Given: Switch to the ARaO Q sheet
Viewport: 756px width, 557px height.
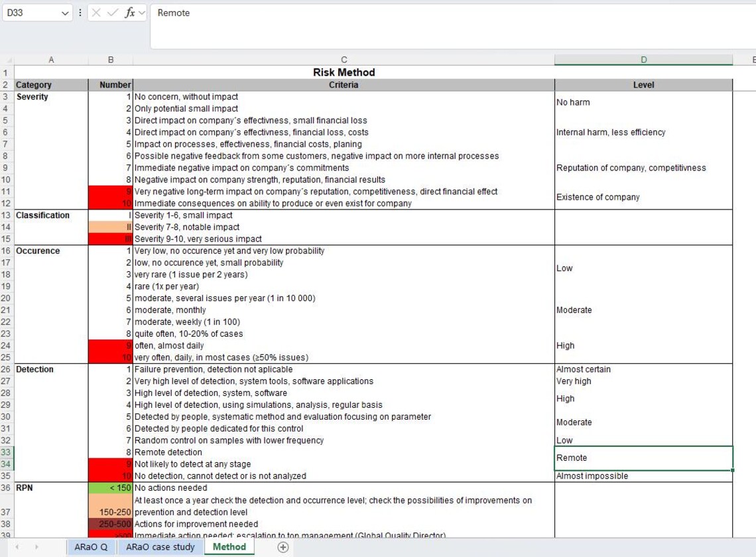Looking at the screenshot, I should 90,547.
